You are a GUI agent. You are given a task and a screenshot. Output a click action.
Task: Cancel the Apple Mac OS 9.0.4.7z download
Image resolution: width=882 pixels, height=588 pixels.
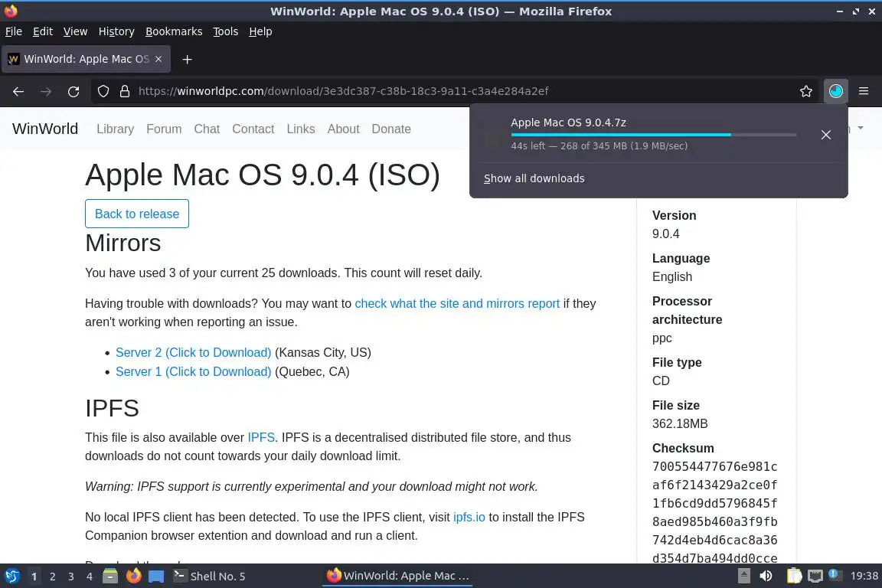coord(826,135)
